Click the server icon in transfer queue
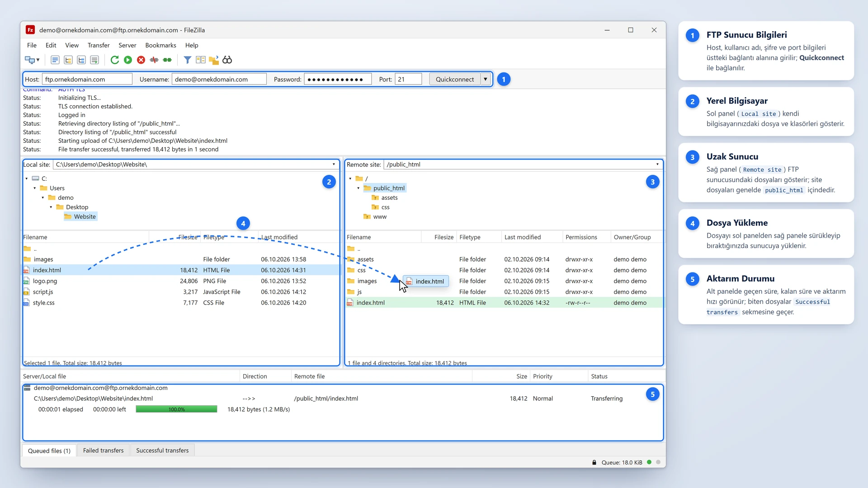 tap(27, 388)
